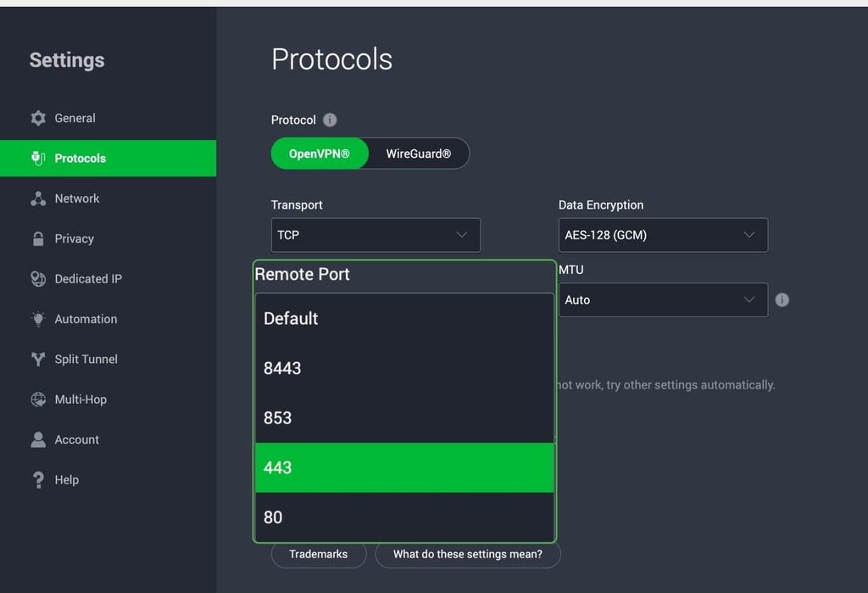Choose remote port 443

[404, 467]
